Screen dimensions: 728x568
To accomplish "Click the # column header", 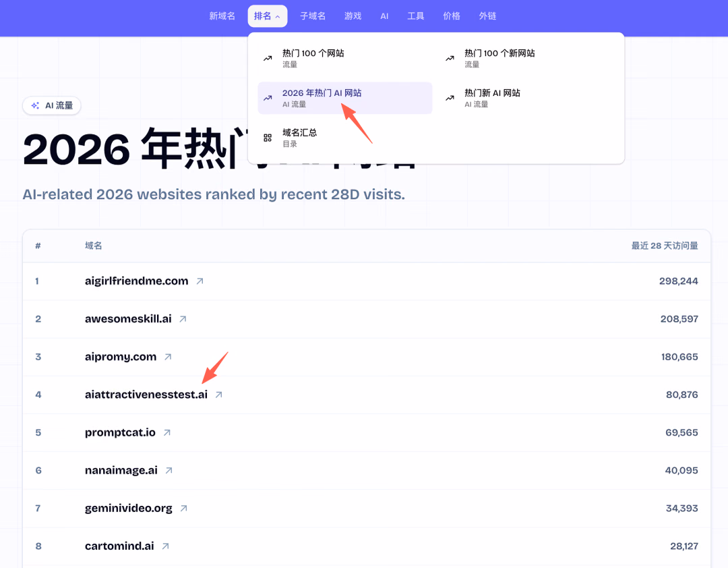I will 38,246.
